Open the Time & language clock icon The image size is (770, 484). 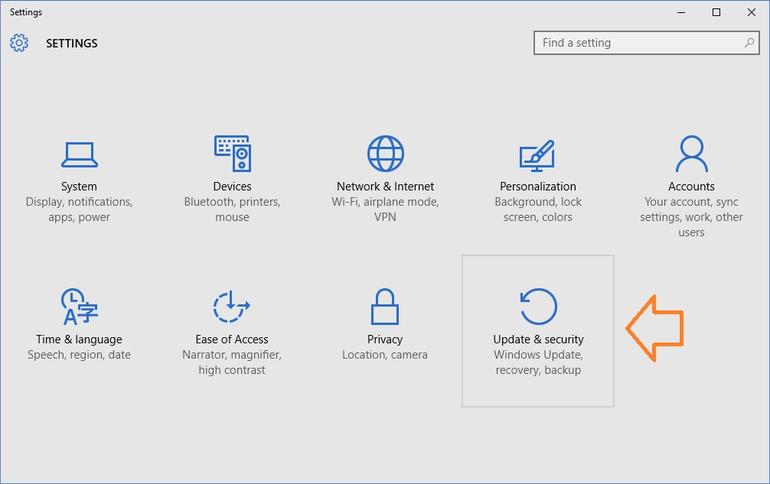pyautogui.click(x=79, y=307)
